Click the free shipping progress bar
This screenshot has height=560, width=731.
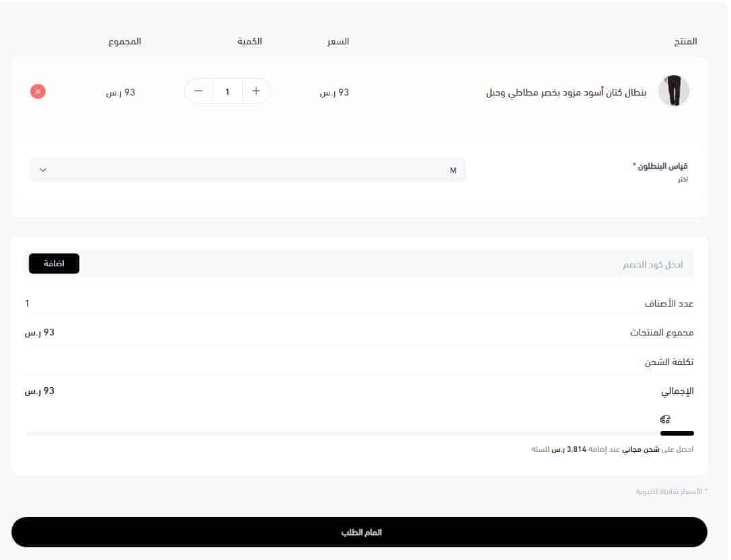point(360,434)
